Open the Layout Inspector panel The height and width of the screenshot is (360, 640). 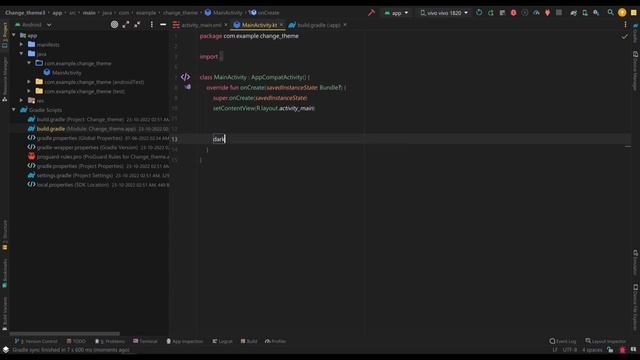(605, 341)
